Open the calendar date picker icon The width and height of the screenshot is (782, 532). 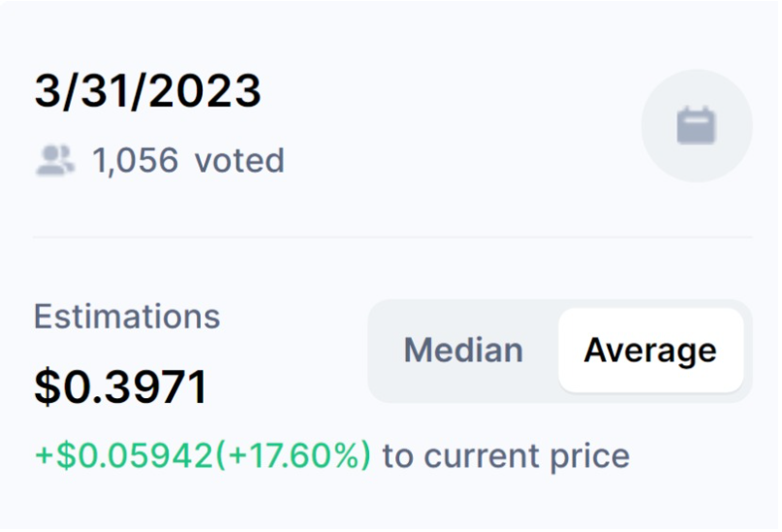696,126
